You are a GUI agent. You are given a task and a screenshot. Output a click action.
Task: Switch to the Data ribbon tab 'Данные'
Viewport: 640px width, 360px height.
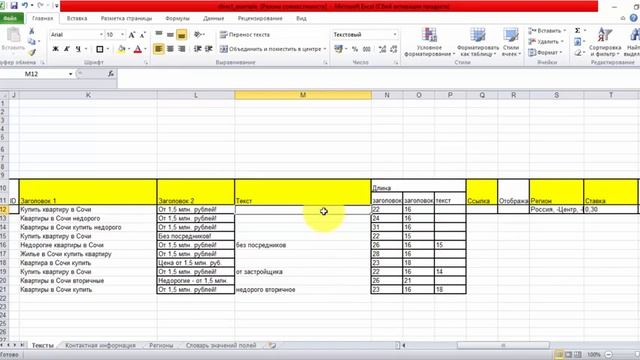click(x=213, y=18)
